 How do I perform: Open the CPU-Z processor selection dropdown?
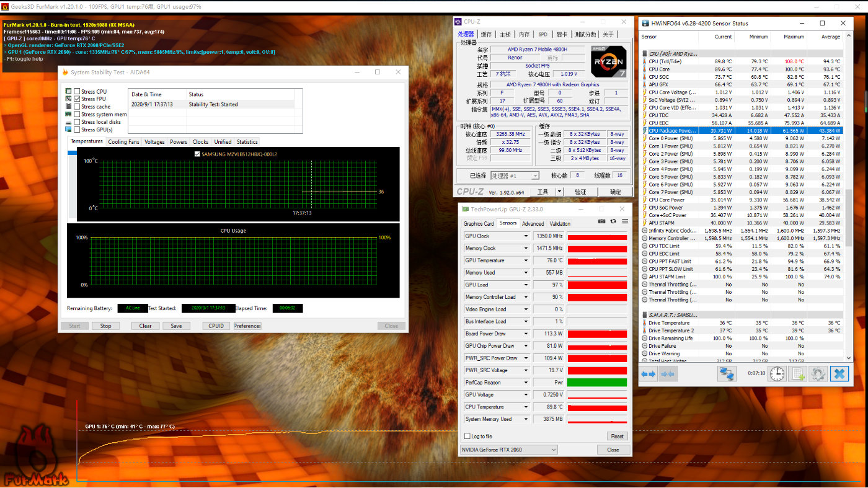515,176
